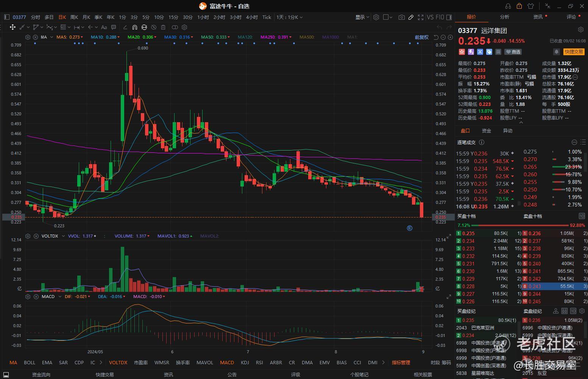Open layout square dropdown

pyautogui.click(x=388, y=17)
